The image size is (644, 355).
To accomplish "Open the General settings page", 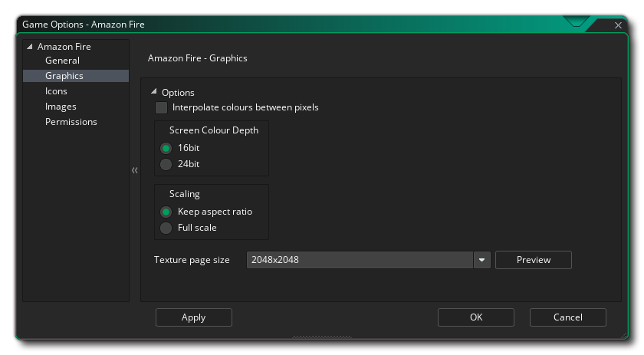I will click(x=62, y=61).
